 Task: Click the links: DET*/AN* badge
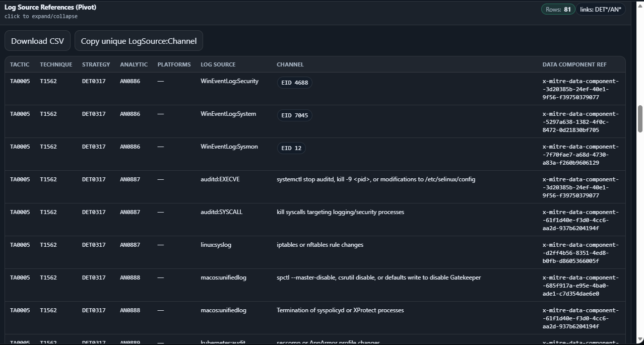click(600, 9)
